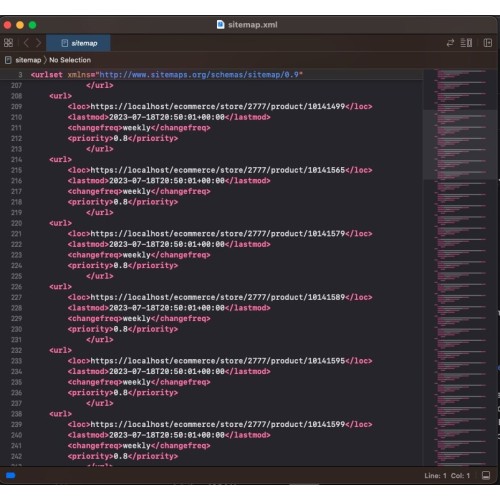Click loc URL ending in product/10141599
This screenshot has height=500, width=500.
click(x=218, y=424)
